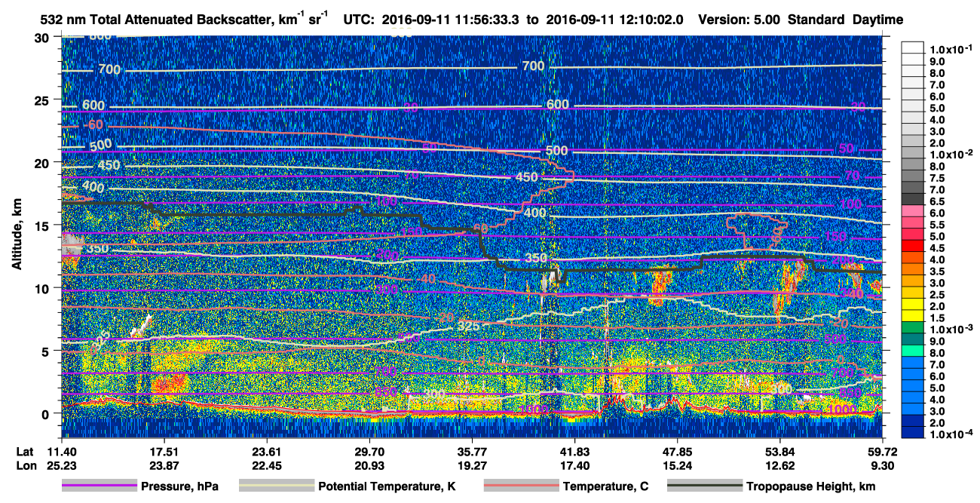
Task: Click longitude value '25.23'
Action: click(x=61, y=466)
